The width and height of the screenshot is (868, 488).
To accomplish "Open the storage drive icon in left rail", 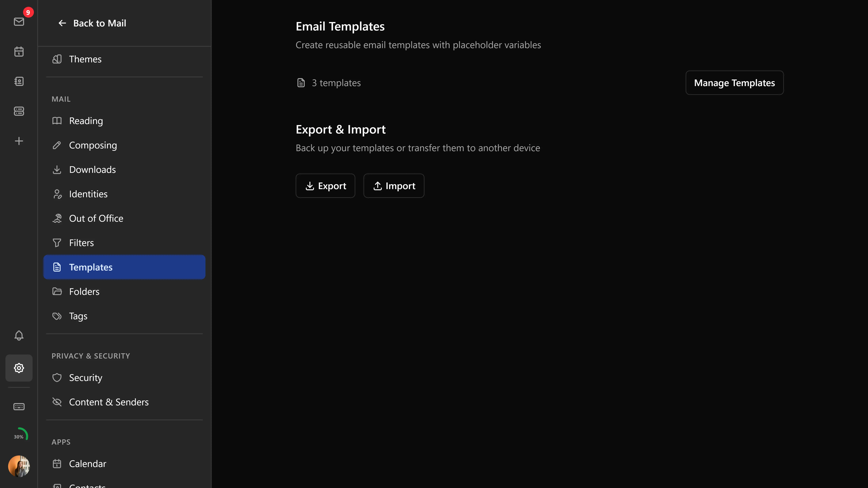I will (19, 111).
